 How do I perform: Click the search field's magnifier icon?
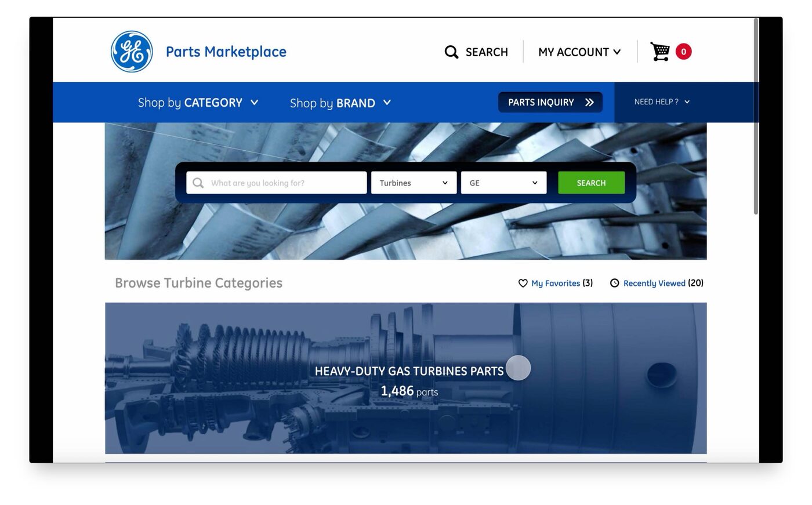point(198,183)
